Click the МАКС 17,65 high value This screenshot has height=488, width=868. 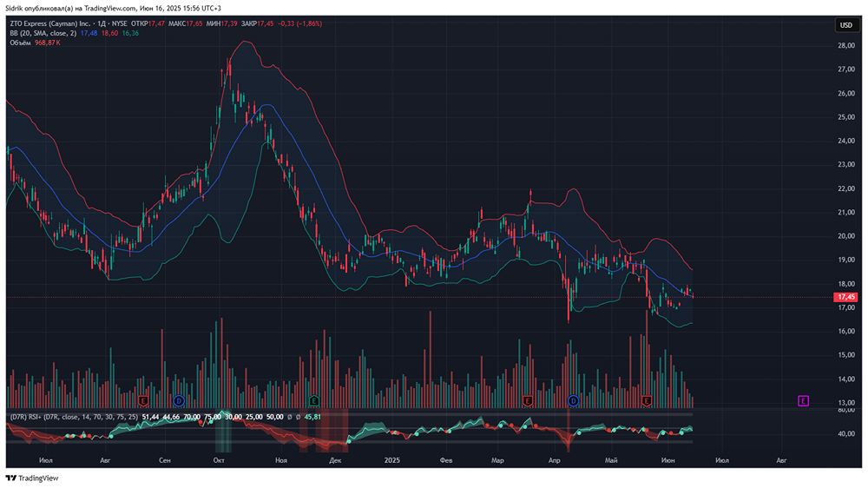pyautogui.click(x=186, y=23)
